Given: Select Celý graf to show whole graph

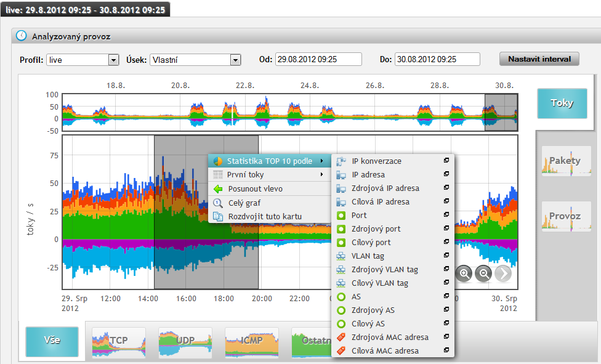Looking at the screenshot, I should [x=270, y=203].
